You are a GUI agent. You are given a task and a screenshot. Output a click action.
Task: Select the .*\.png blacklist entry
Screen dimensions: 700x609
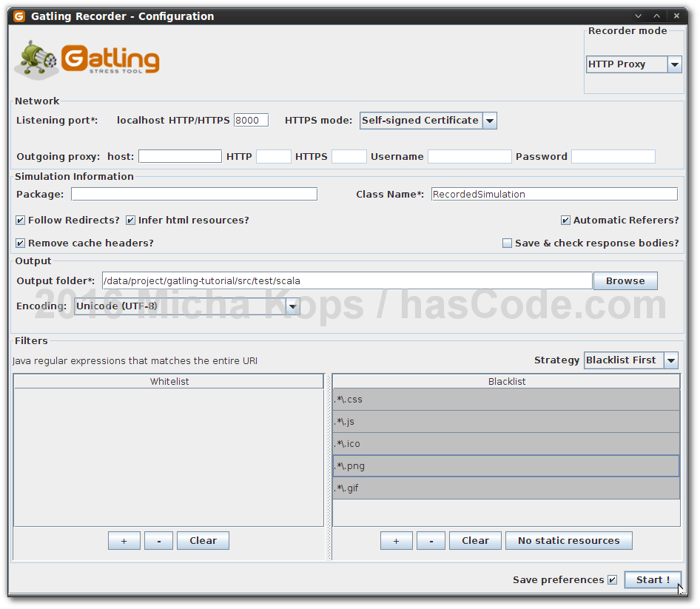pyautogui.click(x=506, y=465)
